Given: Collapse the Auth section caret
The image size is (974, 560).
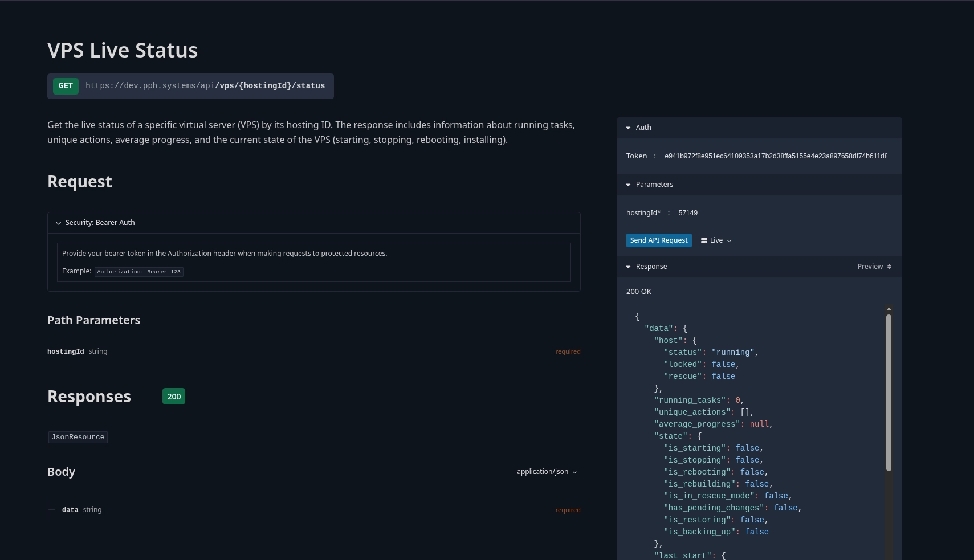Looking at the screenshot, I should (x=628, y=128).
